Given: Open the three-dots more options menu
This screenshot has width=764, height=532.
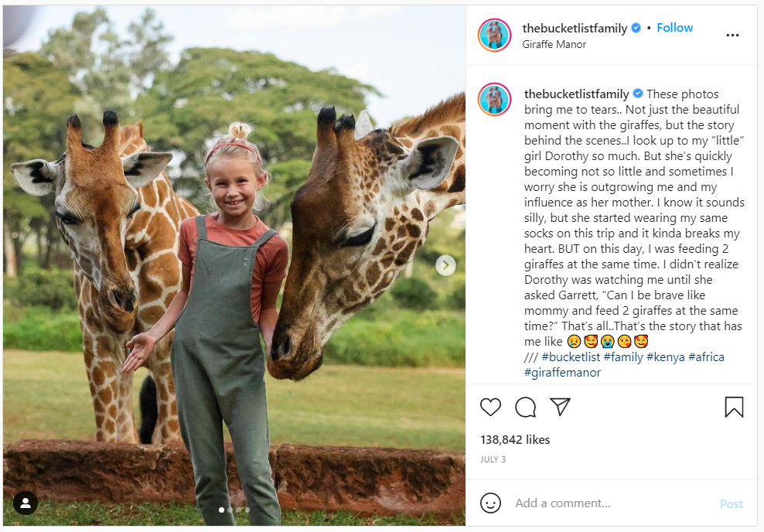Looking at the screenshot, I should [732, 36].
